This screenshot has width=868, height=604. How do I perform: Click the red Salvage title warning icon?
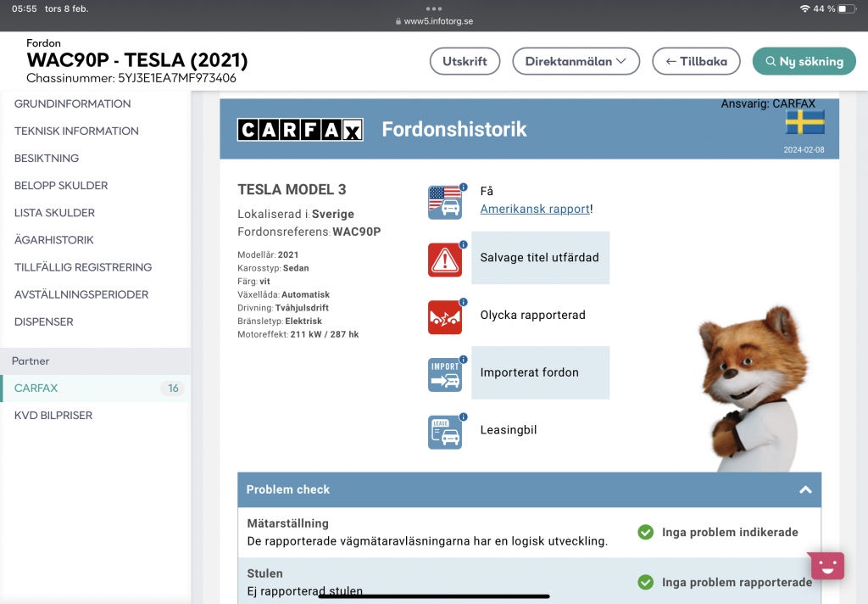444,260
